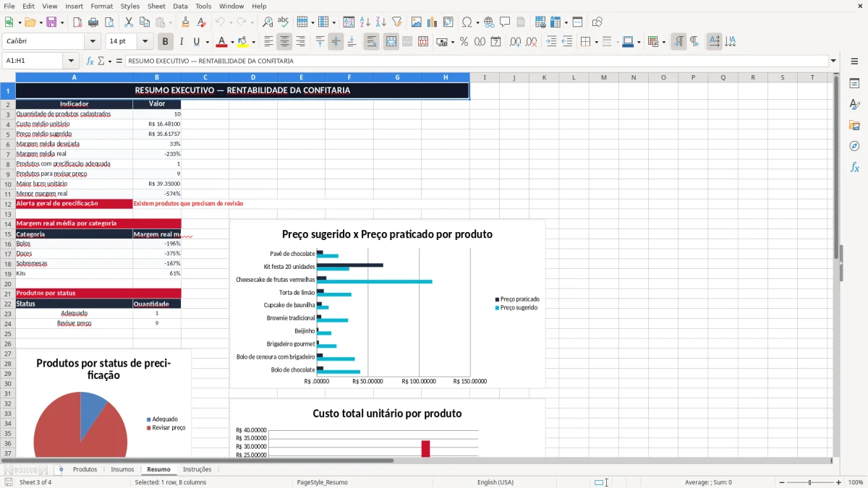Expand the formula bar
The image size is (868, 488).
[x=833, y=61]
